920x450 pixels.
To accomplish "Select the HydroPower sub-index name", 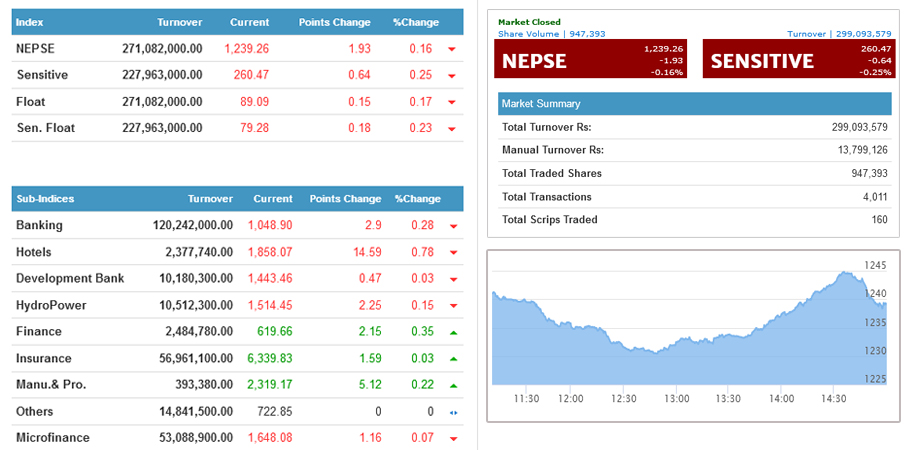I will tap(51, 305).
